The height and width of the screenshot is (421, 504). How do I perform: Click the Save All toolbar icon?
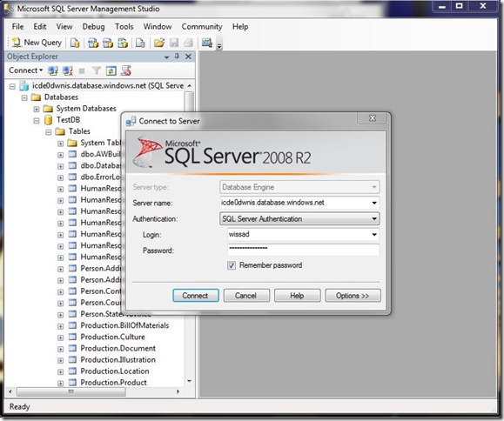pos(189,43)
